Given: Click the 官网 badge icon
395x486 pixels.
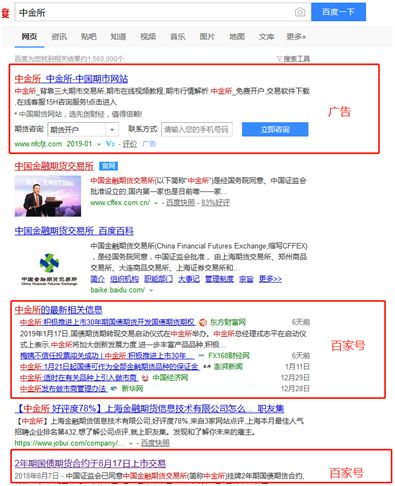Looking at the screenshot, I should pos(108,166).
